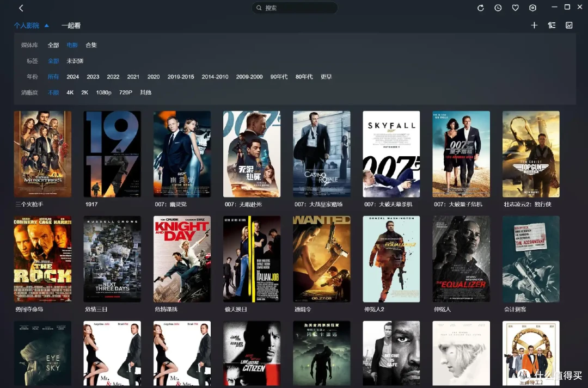Filter by 720P resolution
The height and width of the screenshot is (388, 588).
click(126, 92)
